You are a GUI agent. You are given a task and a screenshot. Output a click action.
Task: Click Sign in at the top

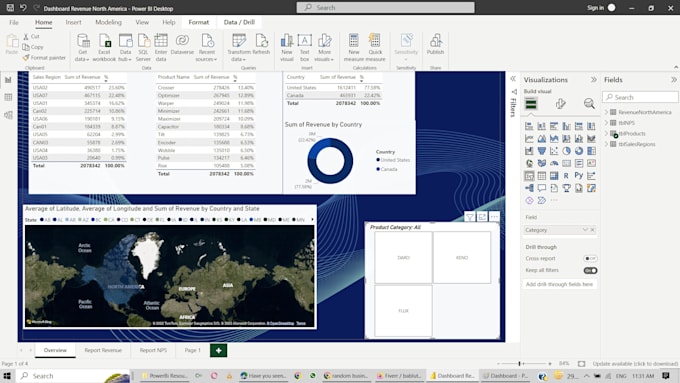click(595, 8)
